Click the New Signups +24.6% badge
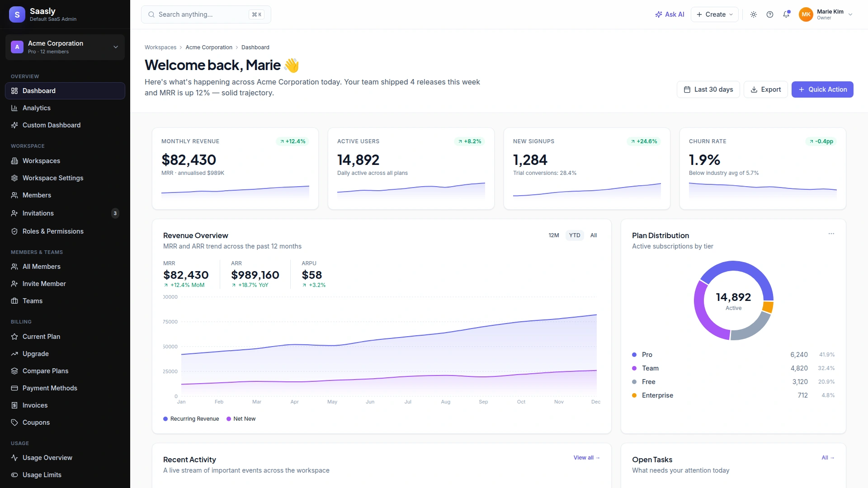This screenshot has width=868, height=488. coord(644,141)
